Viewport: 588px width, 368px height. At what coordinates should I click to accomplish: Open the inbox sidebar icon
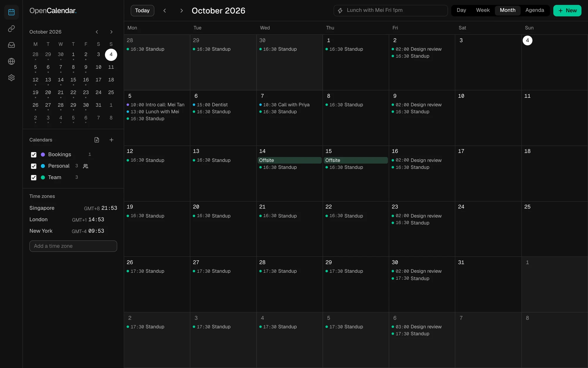11,45
